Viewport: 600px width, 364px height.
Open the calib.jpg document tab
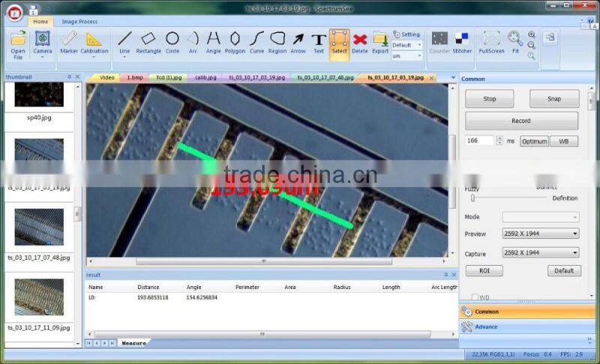click(205, 77)
